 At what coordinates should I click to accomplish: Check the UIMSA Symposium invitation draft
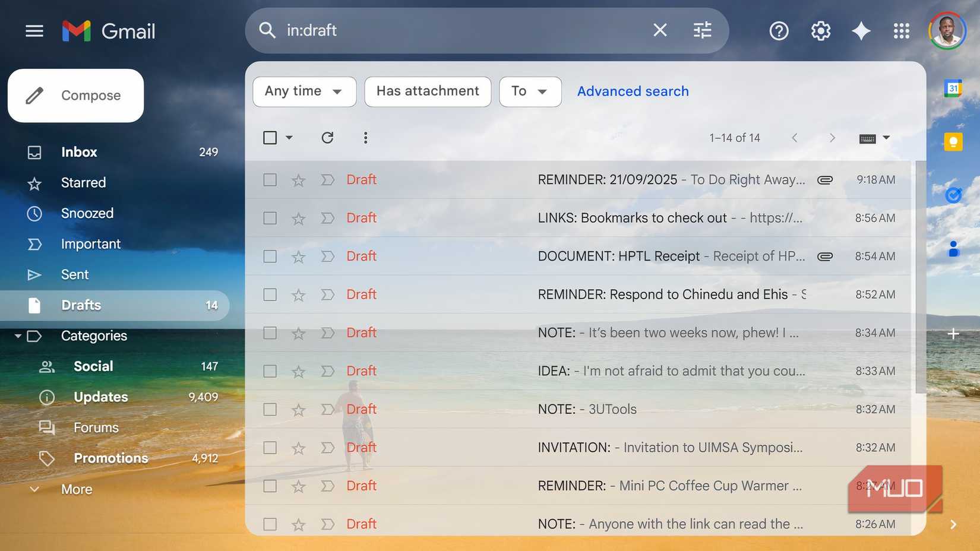pos(270,448)
